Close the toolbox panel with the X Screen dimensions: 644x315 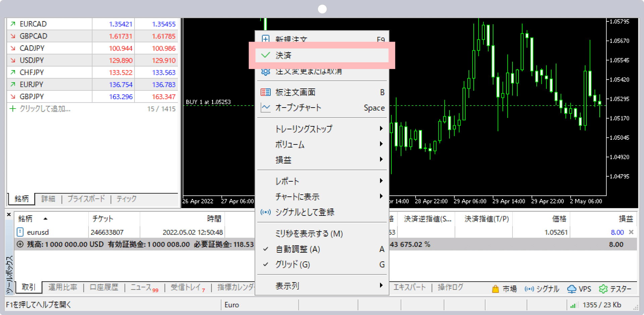(x=9, y=214)
